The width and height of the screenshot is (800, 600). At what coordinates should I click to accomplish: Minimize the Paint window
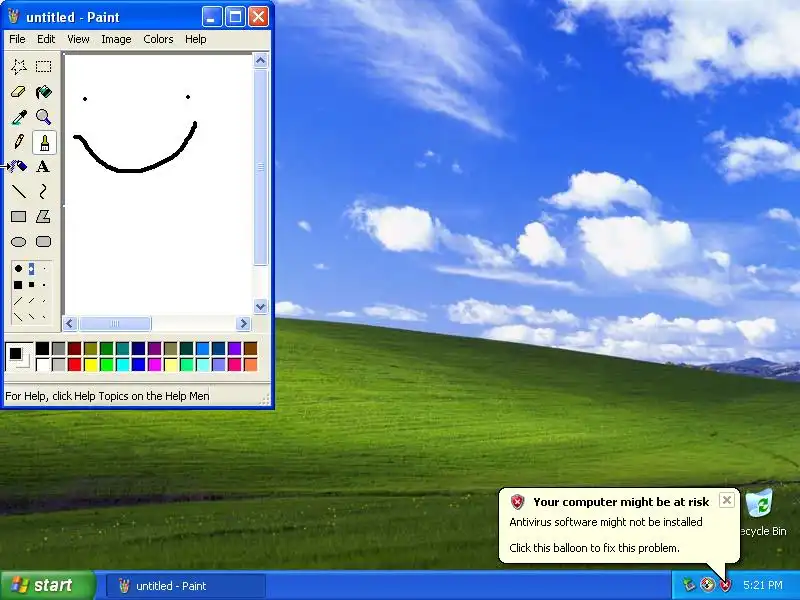tap(212, 17)
